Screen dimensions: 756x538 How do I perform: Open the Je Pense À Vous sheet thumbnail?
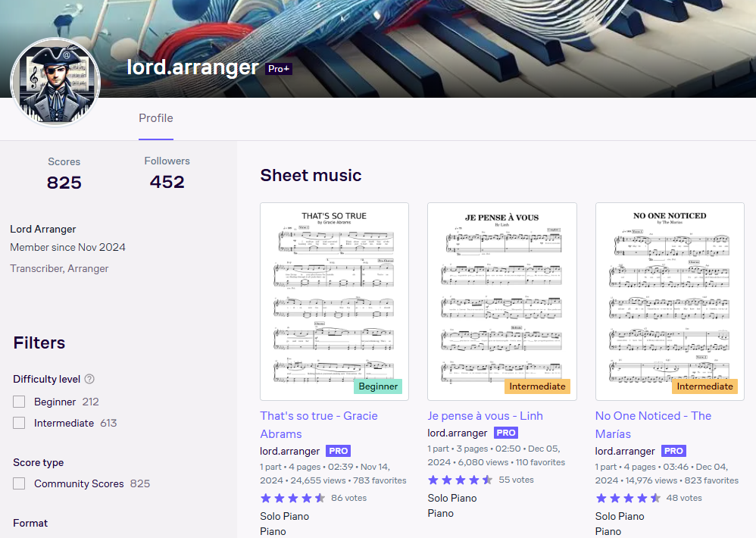(502, 302)
